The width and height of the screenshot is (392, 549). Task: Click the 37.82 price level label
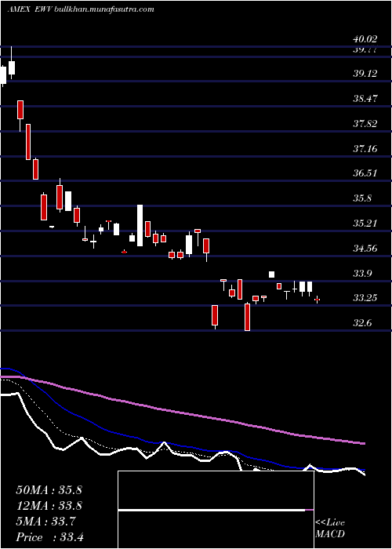tap(365, 124)
